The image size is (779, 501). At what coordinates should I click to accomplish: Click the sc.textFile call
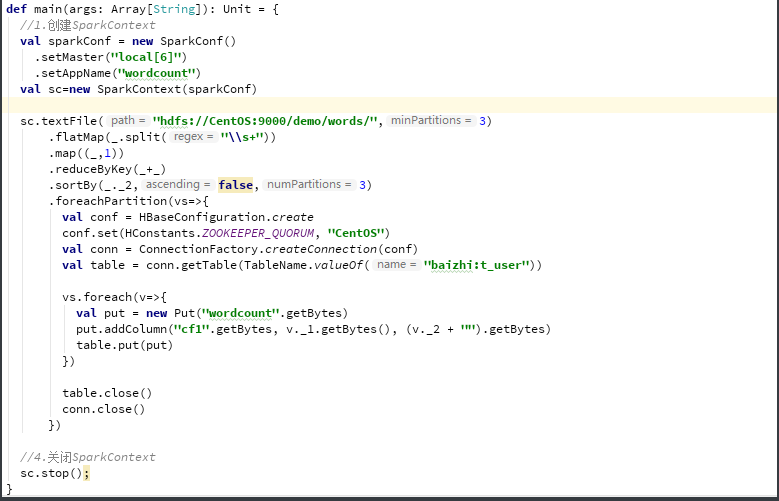click(62, 121)
